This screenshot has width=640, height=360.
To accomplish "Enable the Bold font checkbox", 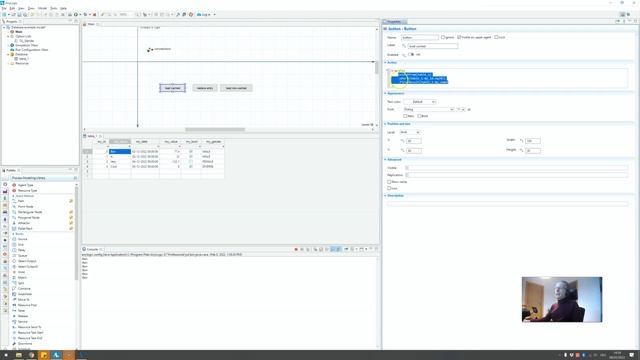I will tap(419, 116).
